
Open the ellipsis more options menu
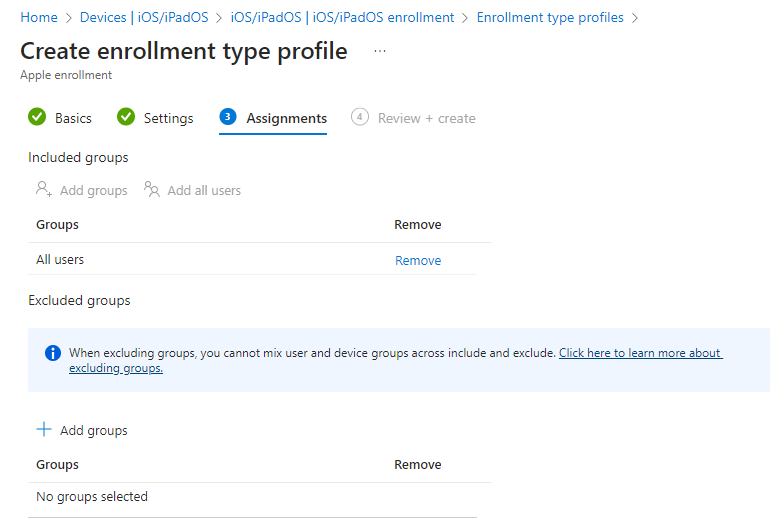point(380,50)
